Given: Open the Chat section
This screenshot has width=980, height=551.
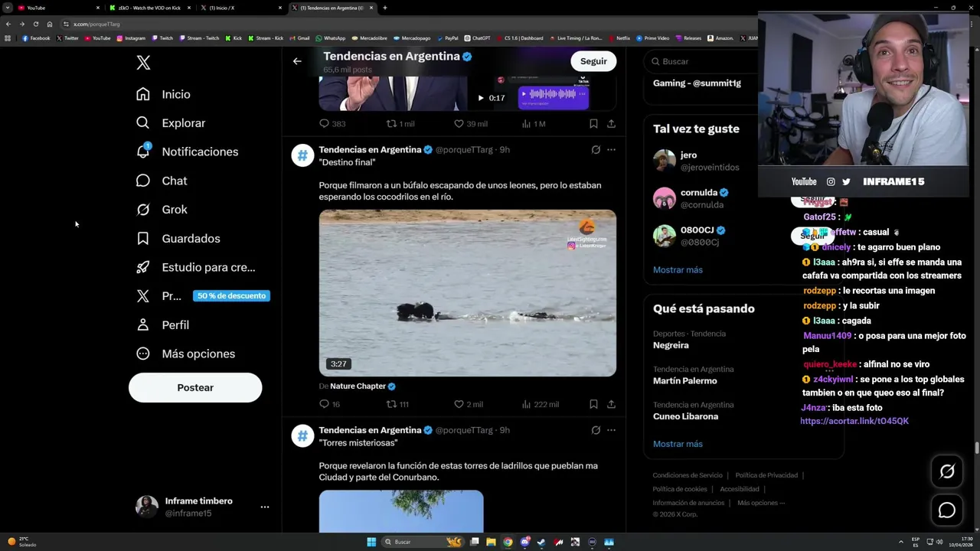Looking at the screenshot, I should tap(161, 181).
